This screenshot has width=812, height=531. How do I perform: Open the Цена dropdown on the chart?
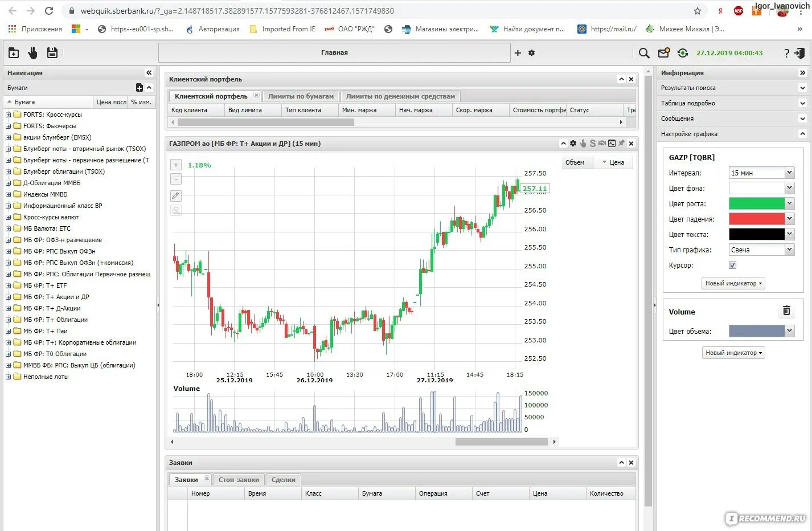tap(613, 162)
